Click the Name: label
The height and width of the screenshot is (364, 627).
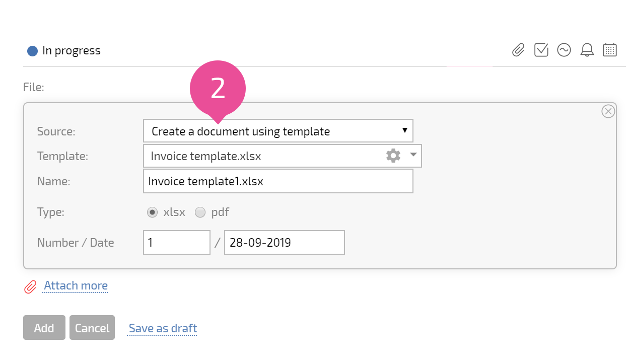pyautogui.click(x=54, y=182)
